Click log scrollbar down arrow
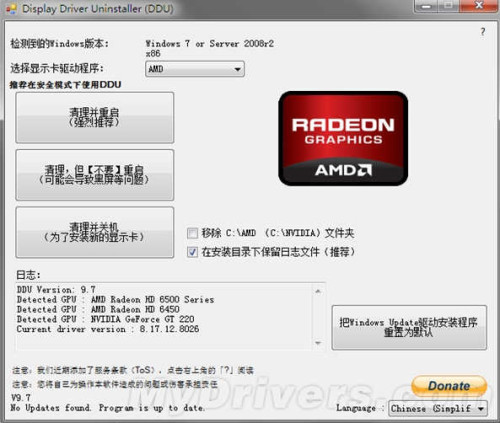Image resolution: width=500 pixels, height=423 pixels. tap(318, 343)
